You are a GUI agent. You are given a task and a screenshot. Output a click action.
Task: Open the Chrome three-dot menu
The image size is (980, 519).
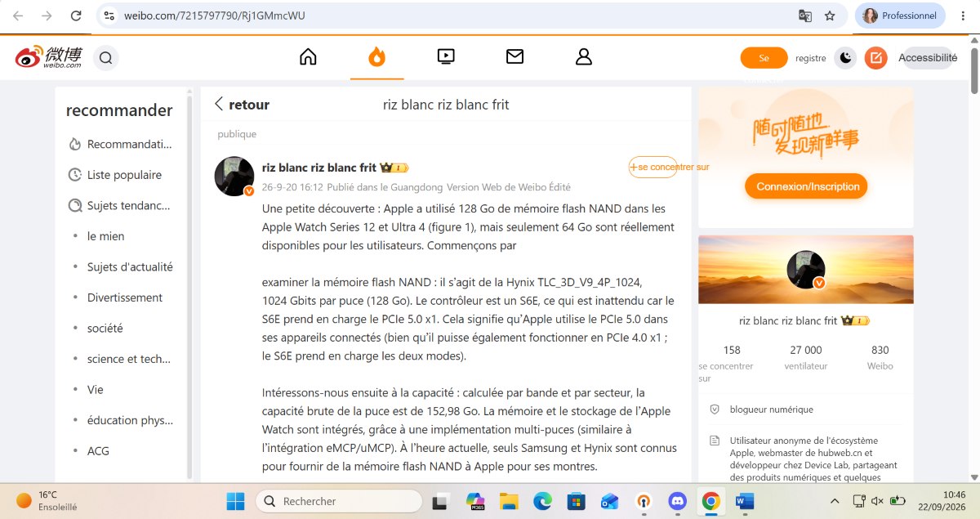tap(963, 16)
